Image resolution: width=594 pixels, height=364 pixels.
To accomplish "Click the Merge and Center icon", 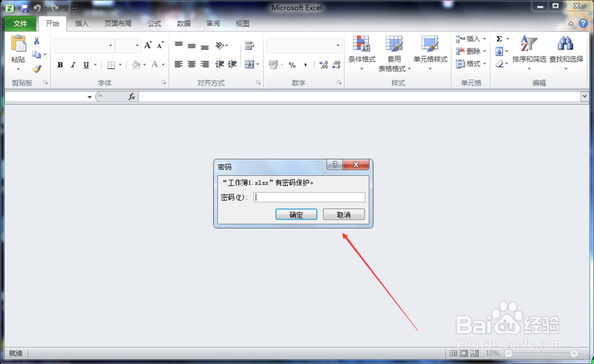I will tap(249, 64).
